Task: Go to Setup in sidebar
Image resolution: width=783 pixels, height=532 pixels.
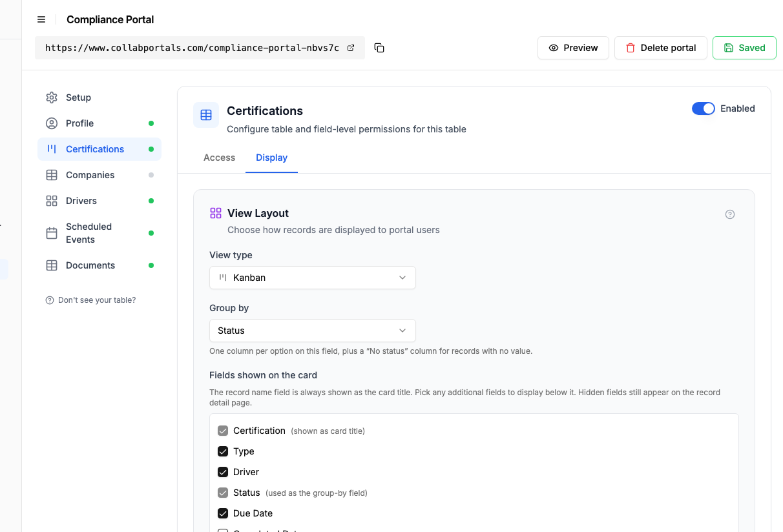Action: [99, 97]
